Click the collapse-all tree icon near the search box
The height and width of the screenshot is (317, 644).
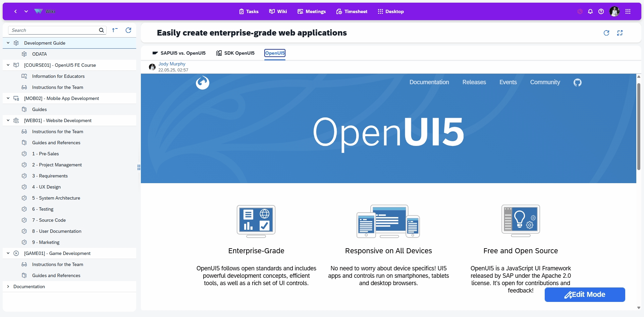coord(115,30)
